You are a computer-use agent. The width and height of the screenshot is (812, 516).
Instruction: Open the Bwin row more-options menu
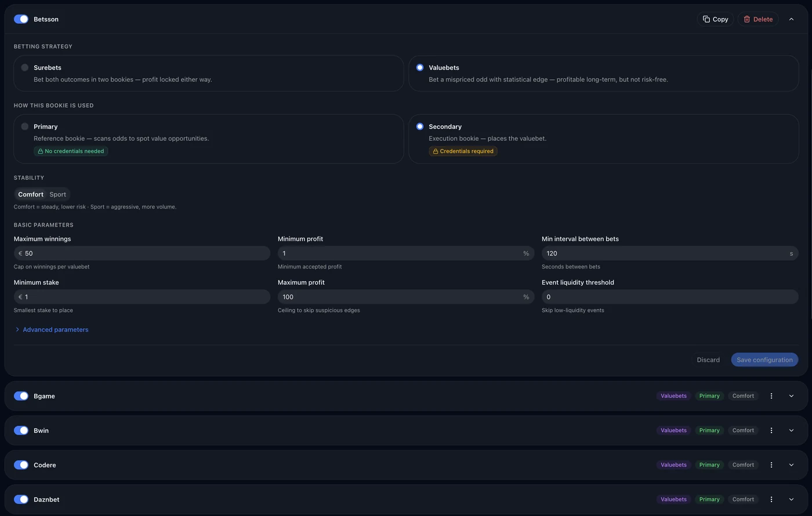point(771,430)
